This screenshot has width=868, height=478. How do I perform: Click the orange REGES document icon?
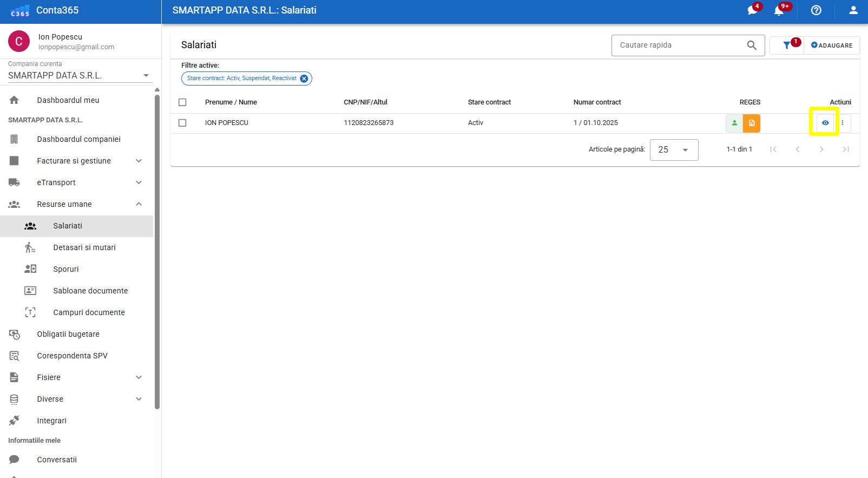coord(752,123)
